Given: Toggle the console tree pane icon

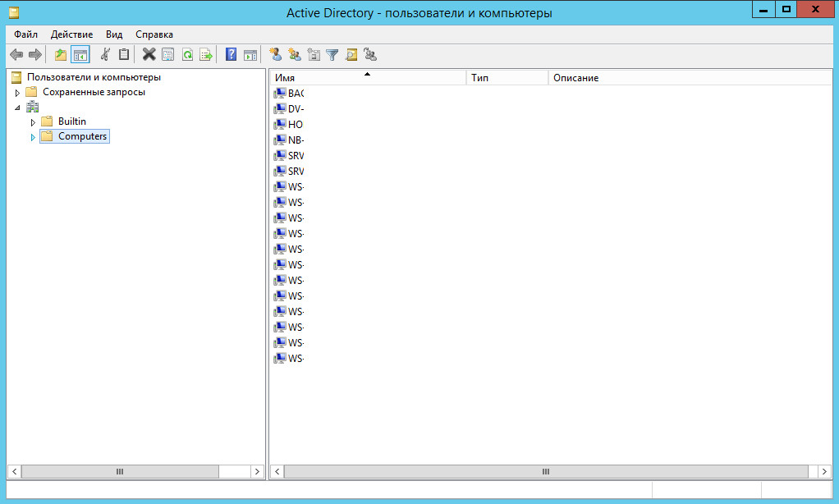Looking at the screenshot, I should point(80,54).
